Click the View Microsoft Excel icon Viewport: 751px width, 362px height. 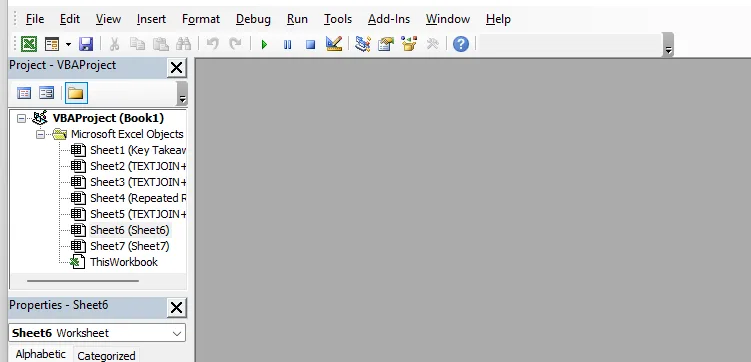point(29,44)
